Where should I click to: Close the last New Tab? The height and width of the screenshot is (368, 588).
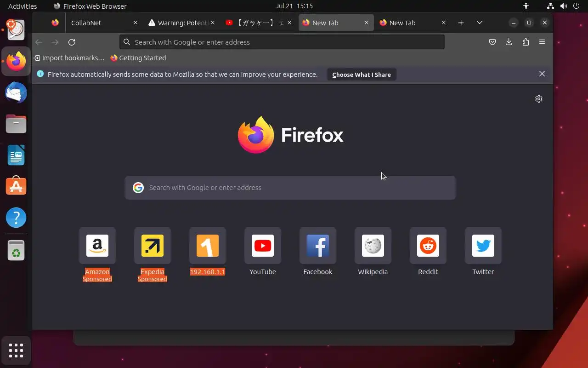(444, 23)
